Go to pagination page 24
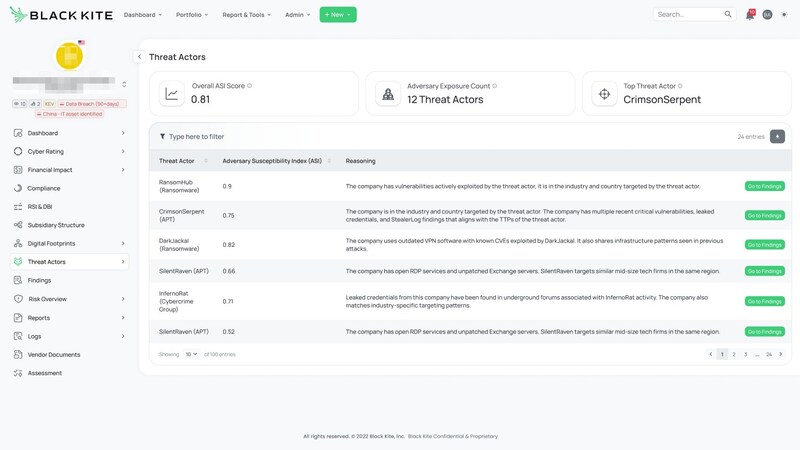The image size is (800, 450). 769,354
